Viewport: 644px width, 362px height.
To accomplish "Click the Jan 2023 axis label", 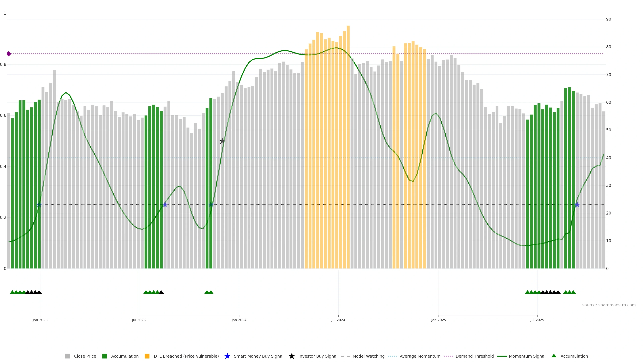I will click(x=40, y=320).
